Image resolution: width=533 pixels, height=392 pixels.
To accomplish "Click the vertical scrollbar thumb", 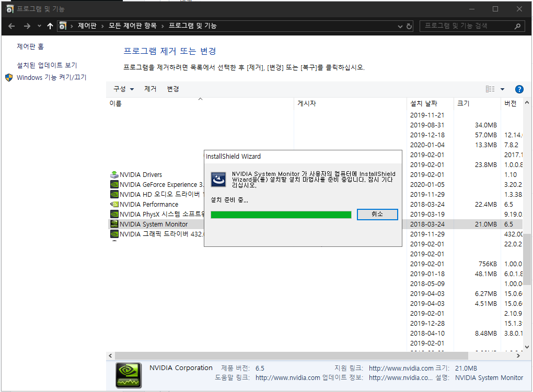I will 527,259.
